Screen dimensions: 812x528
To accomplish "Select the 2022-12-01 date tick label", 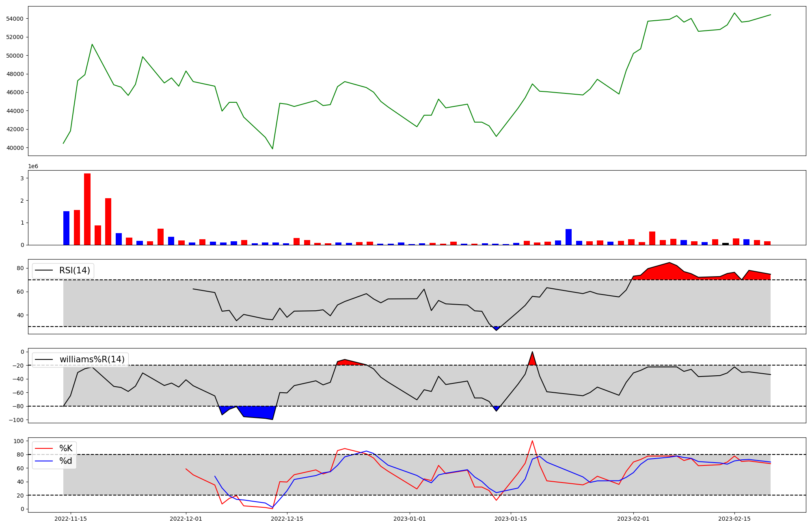I will 186,519.
